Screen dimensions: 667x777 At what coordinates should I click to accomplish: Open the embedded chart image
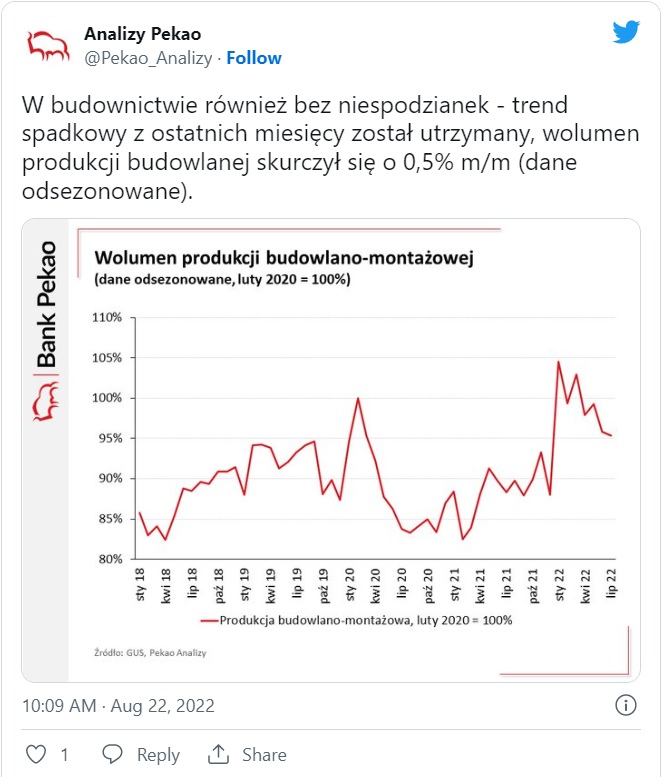(331, 450)
